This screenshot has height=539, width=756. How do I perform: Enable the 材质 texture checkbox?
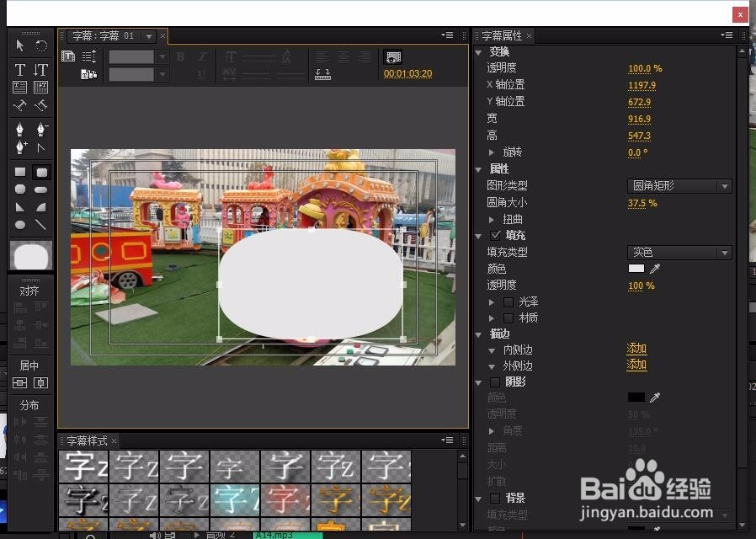pyautogui.click(x=508, y=318)
